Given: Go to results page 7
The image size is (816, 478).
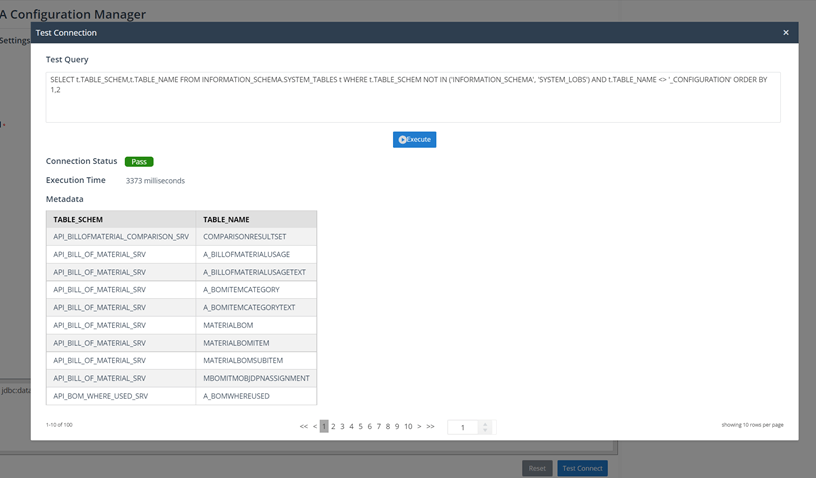Looking at the screenshot, I should tap(378, 427).
